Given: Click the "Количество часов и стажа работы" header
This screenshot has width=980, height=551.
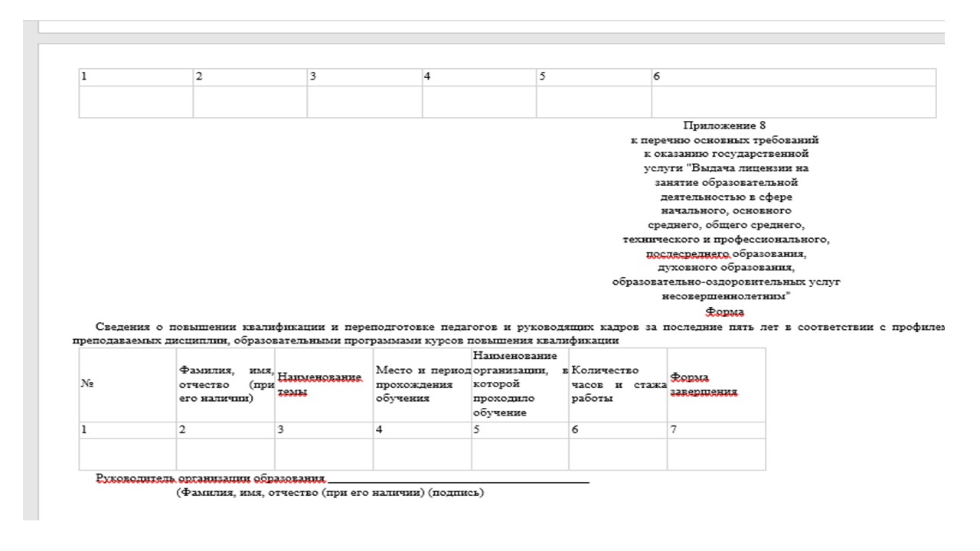Looking at the screenshot, I should coord(617,384).
